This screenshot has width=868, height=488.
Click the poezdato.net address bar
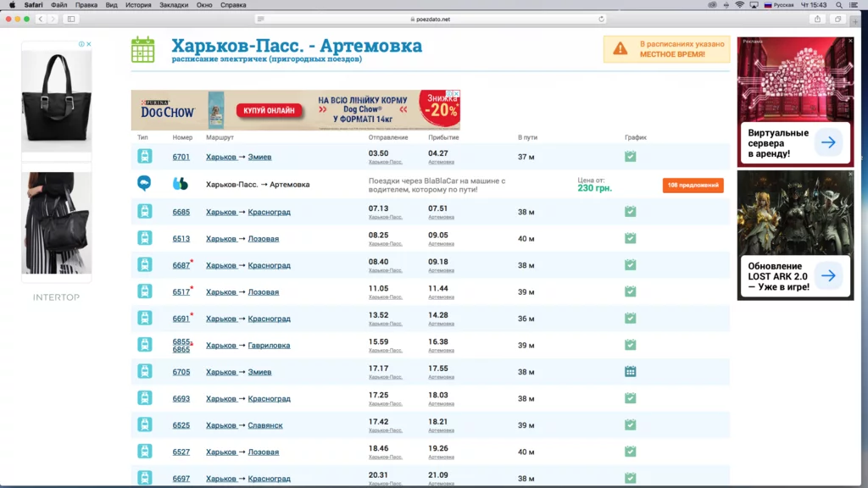click(x=430, y=19)
